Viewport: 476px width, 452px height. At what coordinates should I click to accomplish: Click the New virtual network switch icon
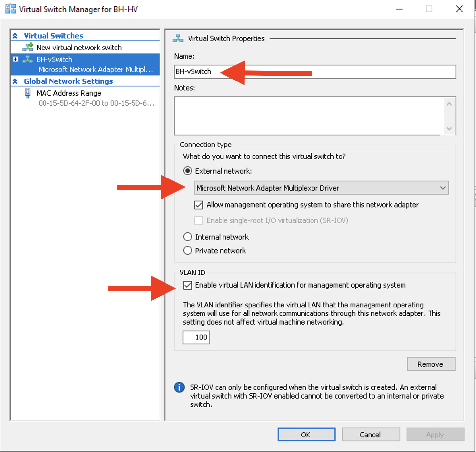(28, 47)
